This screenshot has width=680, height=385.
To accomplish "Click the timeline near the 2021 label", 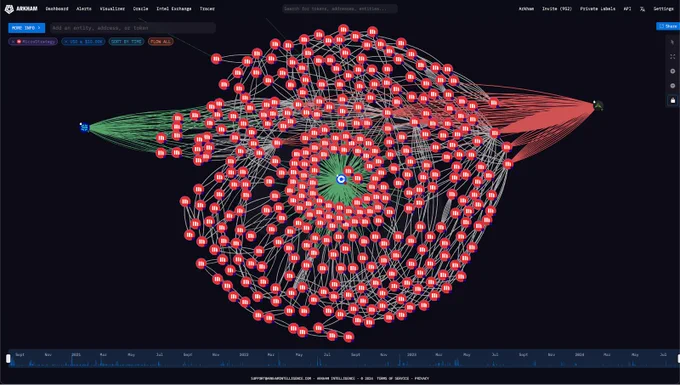I will (76, 355).
